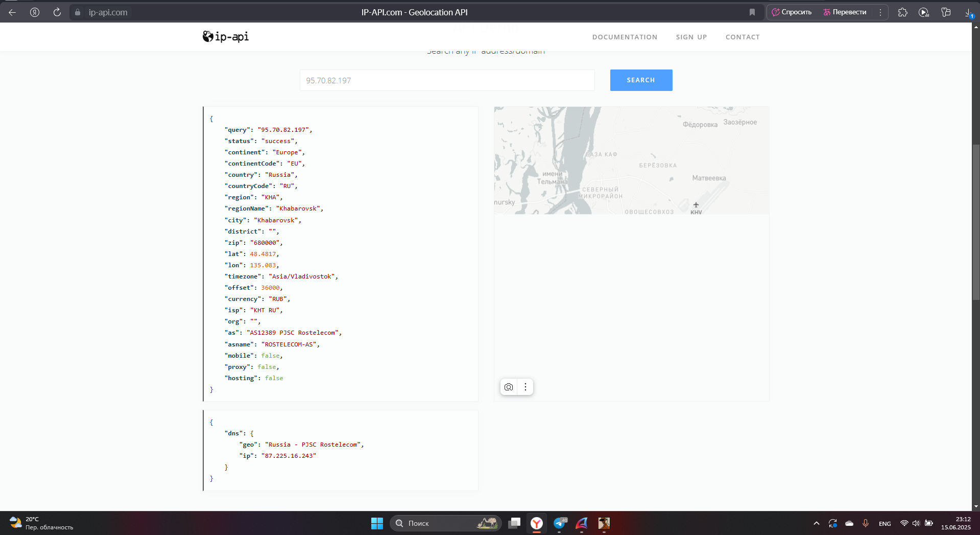980x535 pixels.
Task: Go back with the browser back arrow
Action: [12, 12]
